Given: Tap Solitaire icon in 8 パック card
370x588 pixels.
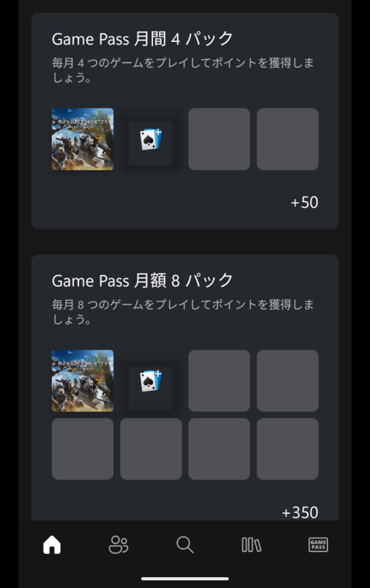Looking at the screenshot, I should [151, 381].
